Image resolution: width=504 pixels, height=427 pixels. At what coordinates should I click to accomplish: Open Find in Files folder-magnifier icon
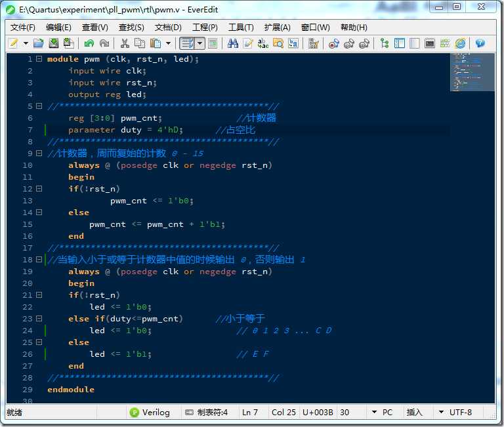pos(278,43)
